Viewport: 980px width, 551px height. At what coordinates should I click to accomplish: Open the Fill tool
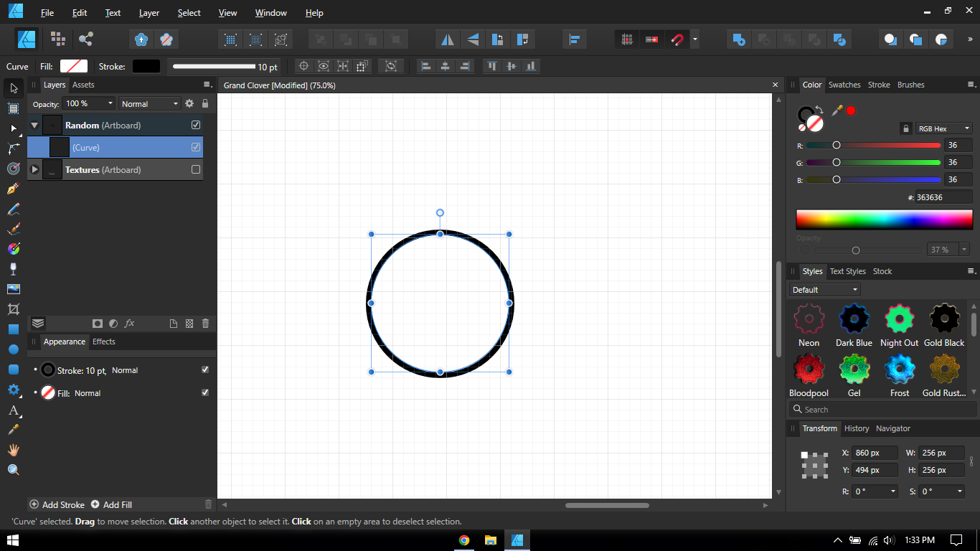pyautogui.click(x=13, y=249)
